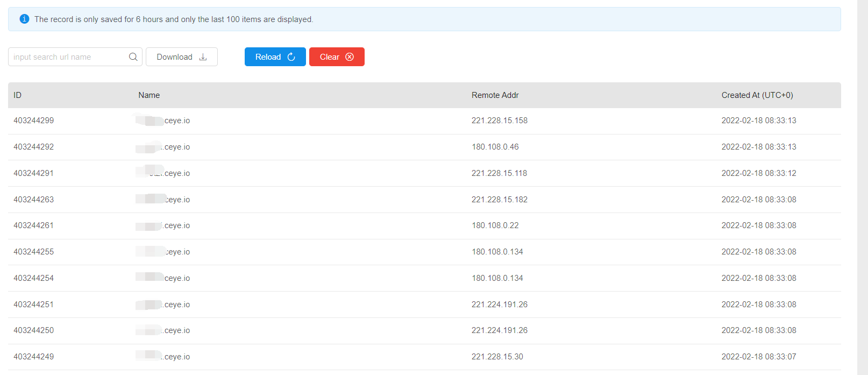This screenshot has width=868, height=375.
Task: Click the timestamp 2022-02-18 08:33:12
Action: pos(759,173)
